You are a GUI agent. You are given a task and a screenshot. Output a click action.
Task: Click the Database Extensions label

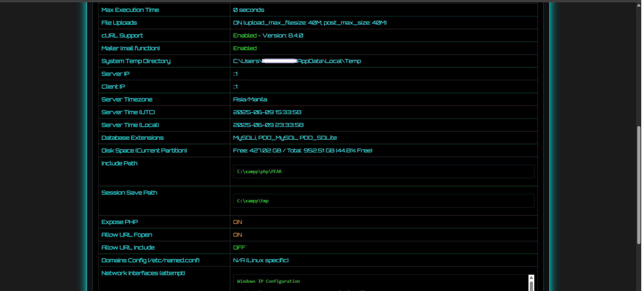point(132,138)
